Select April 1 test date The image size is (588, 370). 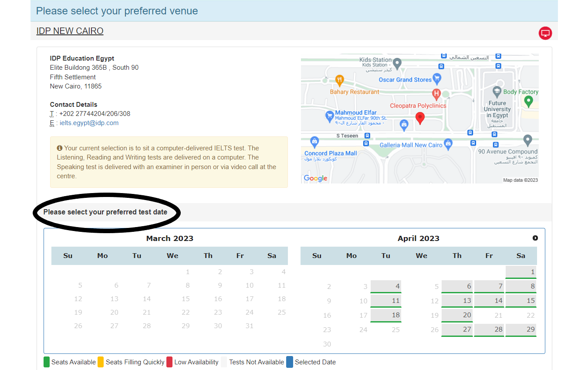[521, 272]
